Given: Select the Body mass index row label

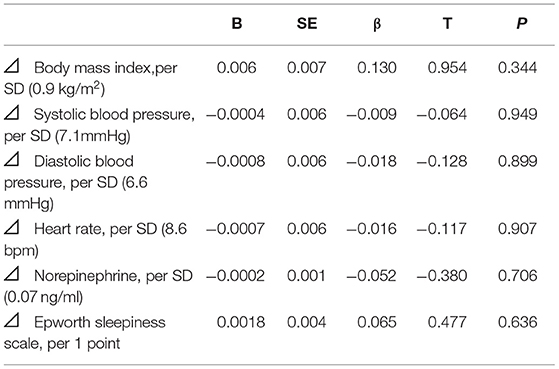Looking at the screenshot, I should (x=91, y=78).
